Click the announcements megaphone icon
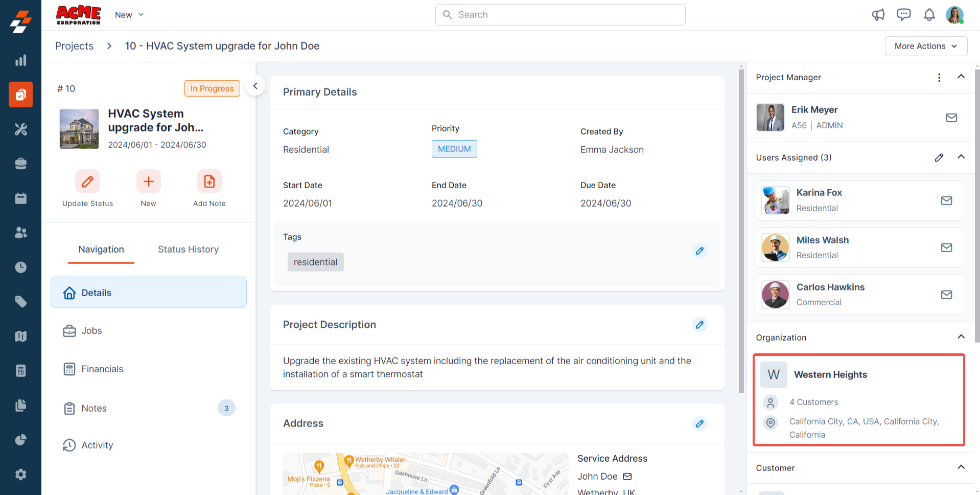The image size is (980, 495). pyautogui.click(x=878, y=15)
